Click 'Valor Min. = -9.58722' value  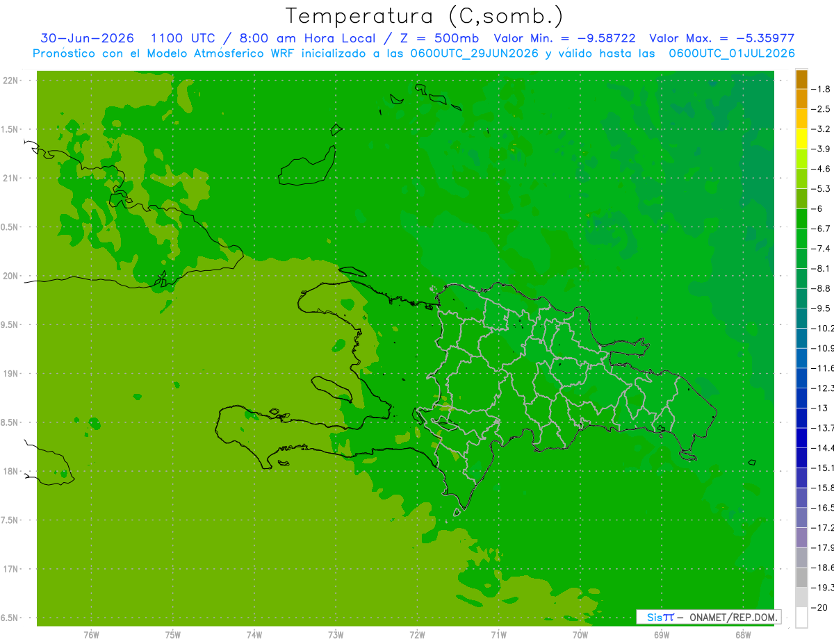click(564, 38)
